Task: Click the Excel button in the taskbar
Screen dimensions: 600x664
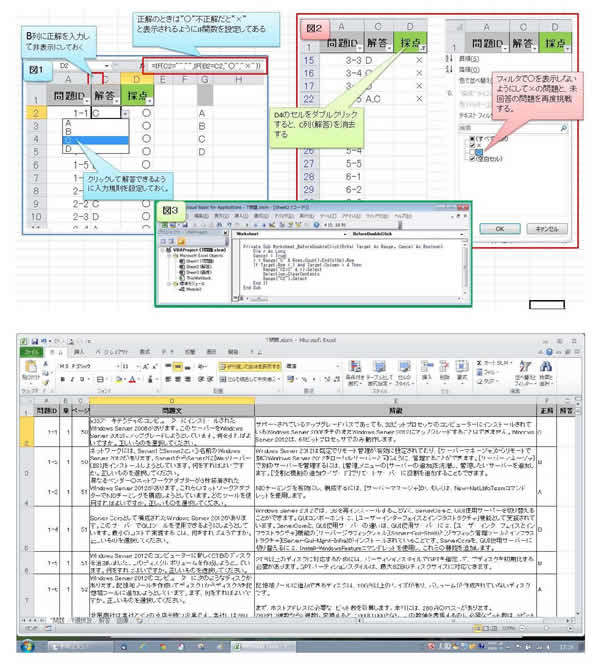Action: pyautogui.click(x=263, y=647)
